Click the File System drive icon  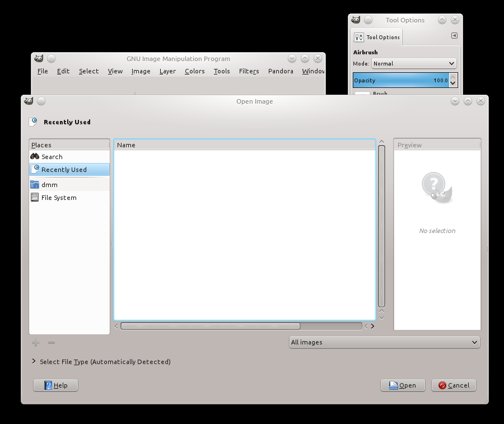coord(35,197)
